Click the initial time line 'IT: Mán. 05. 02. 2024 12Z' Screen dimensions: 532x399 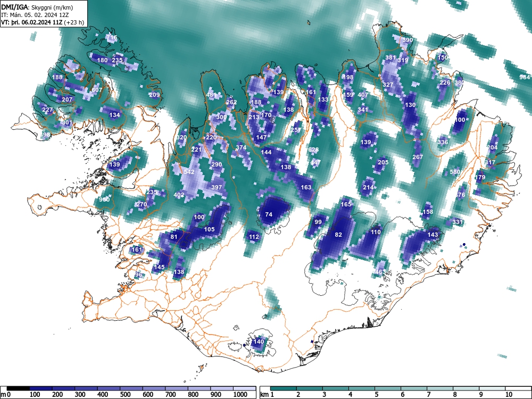[x=35, y=15]
